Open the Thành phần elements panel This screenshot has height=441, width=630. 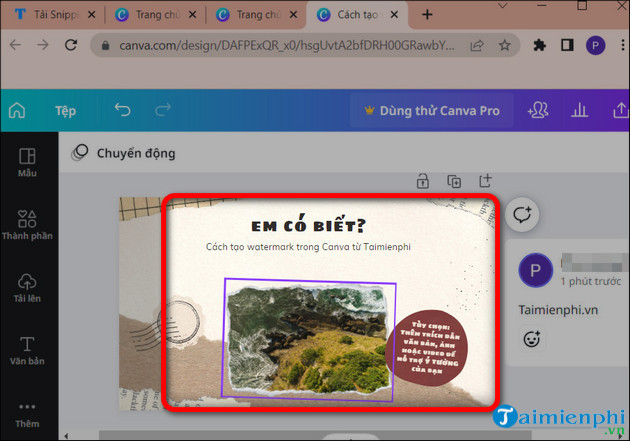(27, 225)
